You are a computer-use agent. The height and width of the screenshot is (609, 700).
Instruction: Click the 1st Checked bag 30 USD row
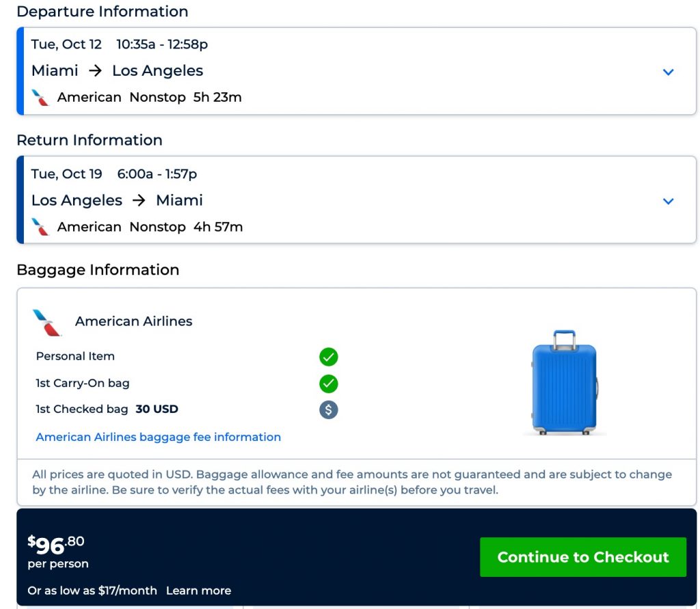107,409
